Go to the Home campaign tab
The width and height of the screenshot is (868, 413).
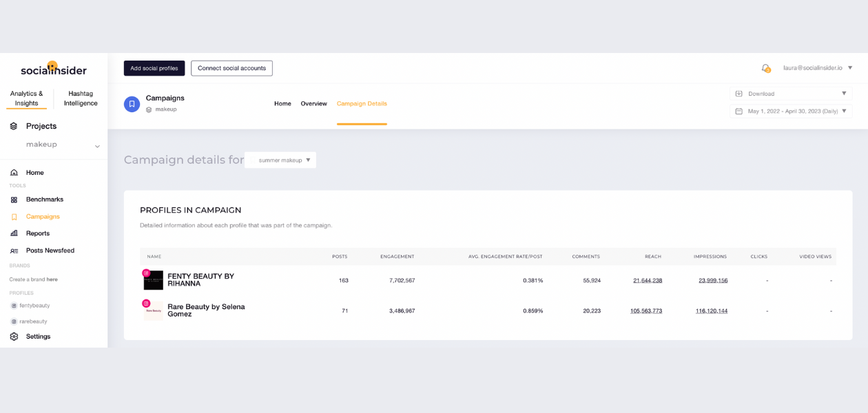[x=282, y=104]
